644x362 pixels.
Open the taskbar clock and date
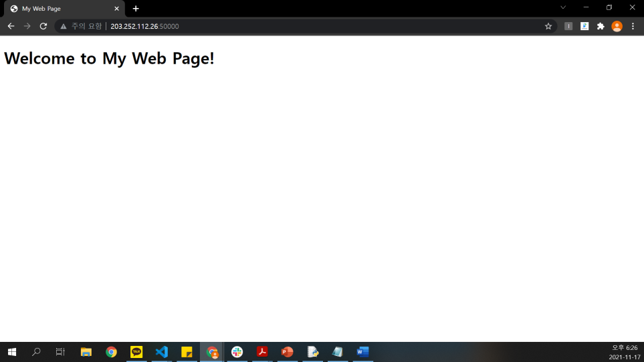625,352
